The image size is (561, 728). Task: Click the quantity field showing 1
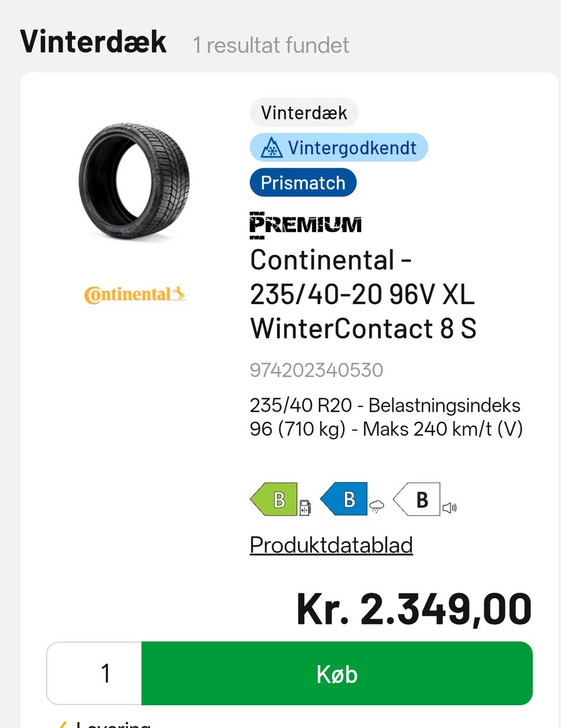tap(95, 674)
